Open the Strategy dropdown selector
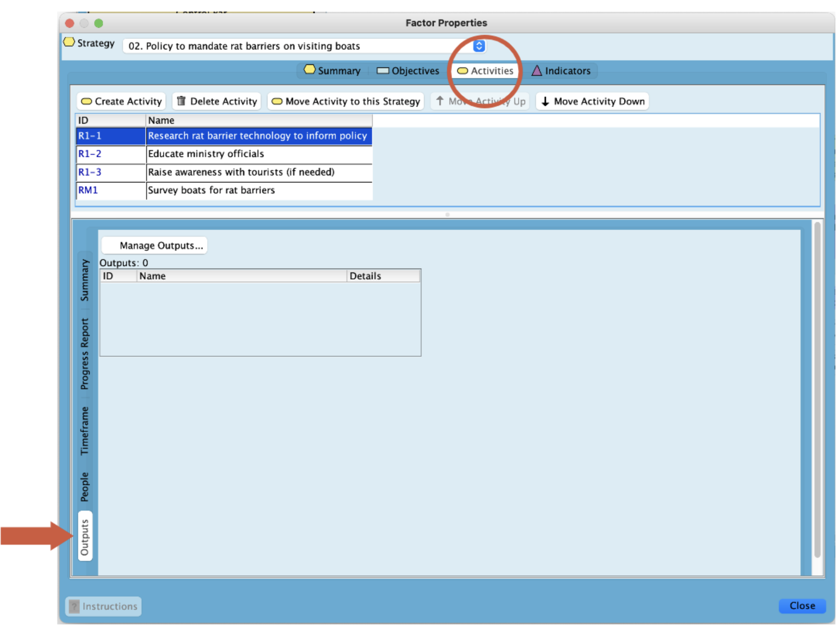Image resolution: width=840 pixels, height=629 pixels. 479,46
